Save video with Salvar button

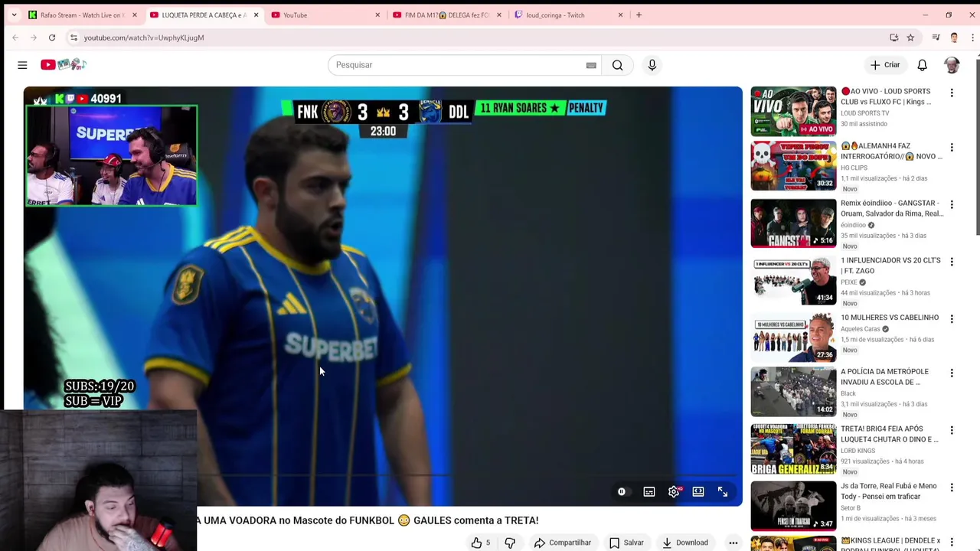[626, 543]
